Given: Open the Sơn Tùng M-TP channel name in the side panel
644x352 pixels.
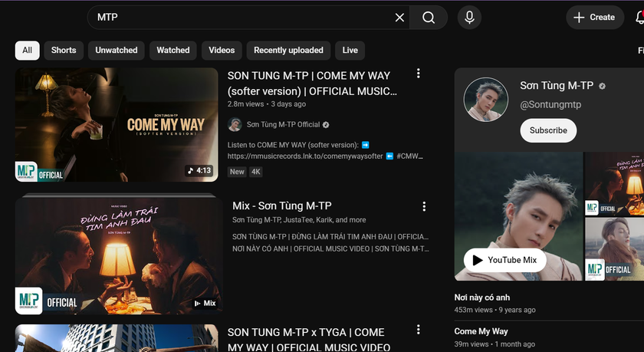Looking at the screenshot, I should pyautogui.click(x=557, y=85).
